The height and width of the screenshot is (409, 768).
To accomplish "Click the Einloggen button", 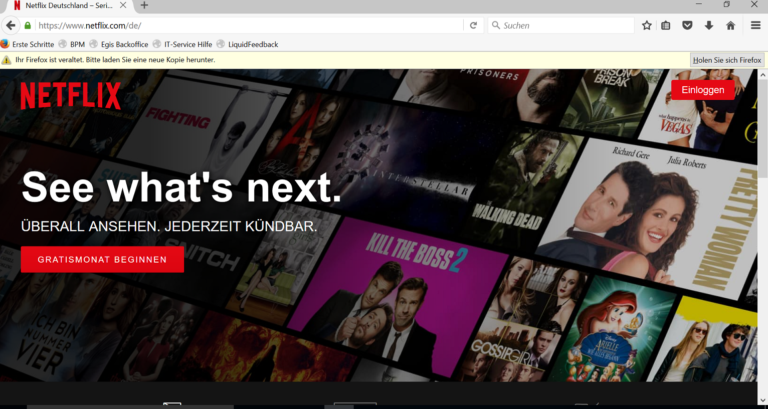I will coord(703,90).
